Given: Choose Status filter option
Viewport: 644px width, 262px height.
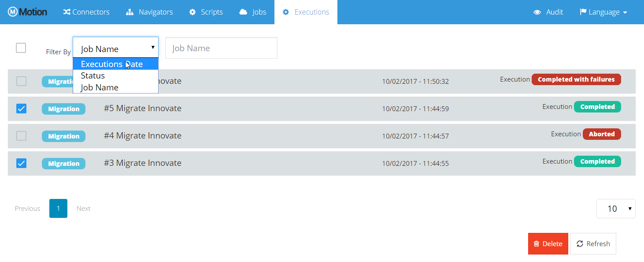Looking at the screenshot, I should [x=115, y=75].
